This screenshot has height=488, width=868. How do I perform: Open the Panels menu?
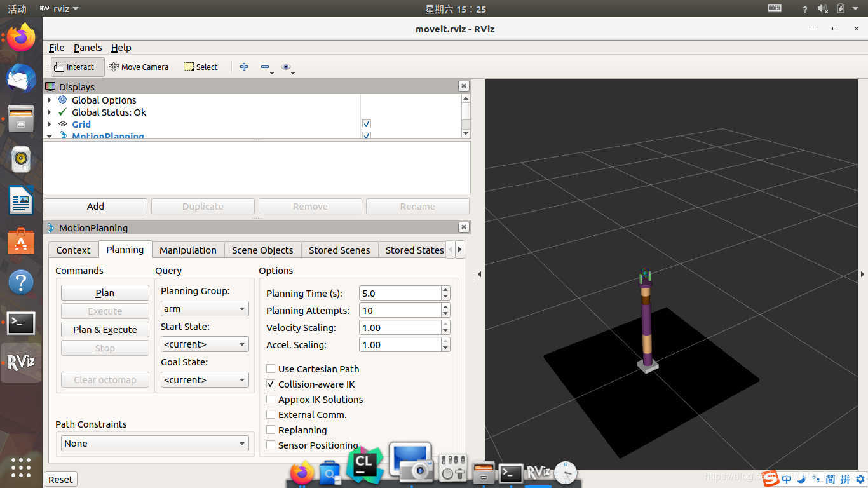click(88, 48)
